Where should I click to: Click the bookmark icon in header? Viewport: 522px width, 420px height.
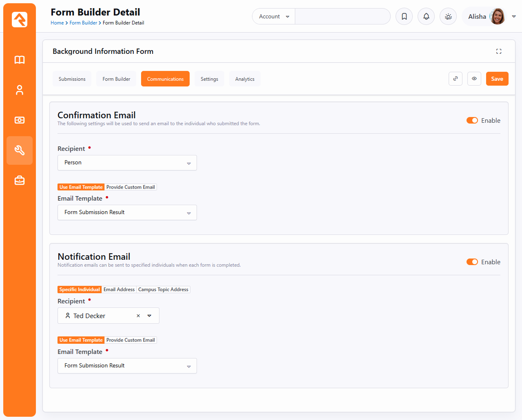pos(404,16)
